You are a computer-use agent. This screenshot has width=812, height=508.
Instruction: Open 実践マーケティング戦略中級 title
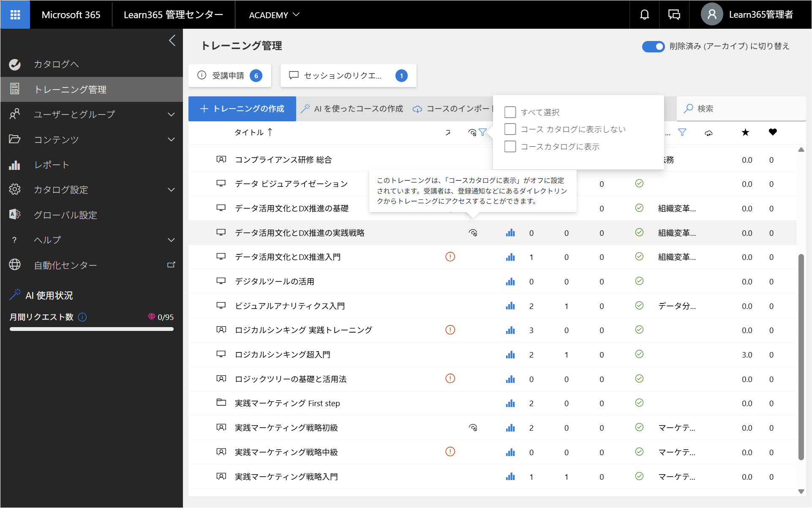(x=286, y=452)
